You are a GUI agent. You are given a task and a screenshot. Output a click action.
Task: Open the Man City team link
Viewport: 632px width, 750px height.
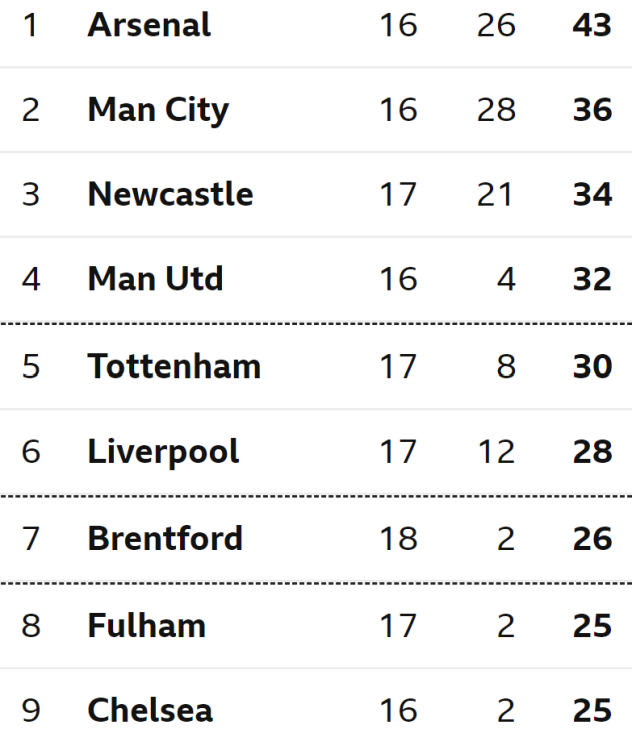(158, 111)
